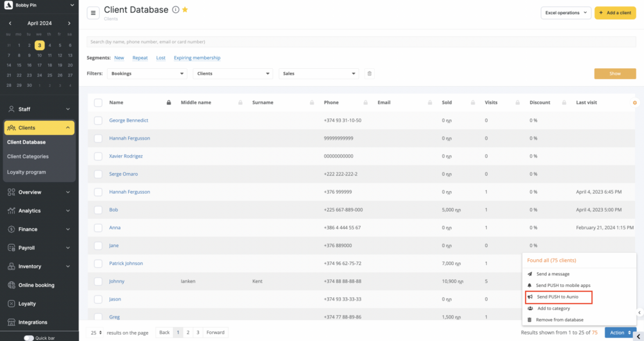Click the hamburger menu icon
Image resolution: width=644 pixels, height=341 pixels.
pos(93,13)
